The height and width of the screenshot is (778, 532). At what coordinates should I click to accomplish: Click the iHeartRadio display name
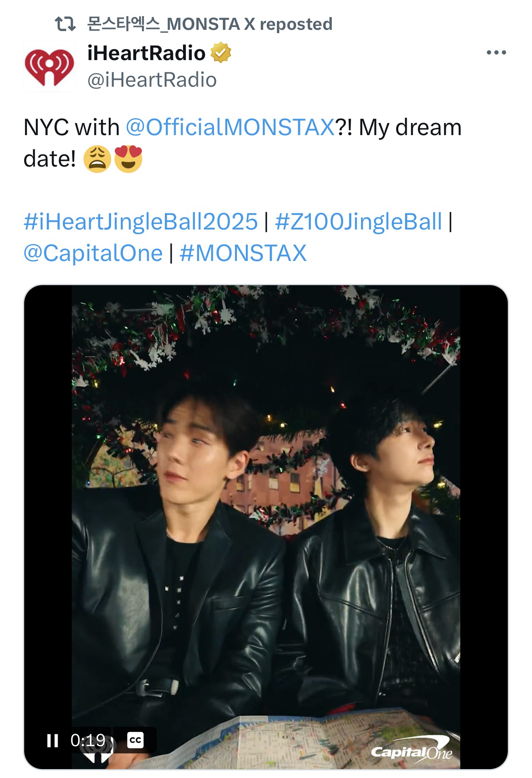click(x=146, y=53)
